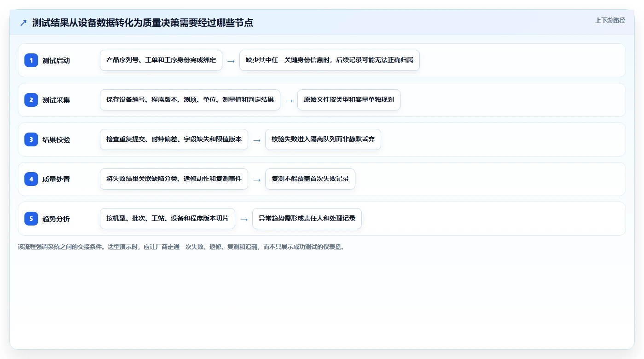Viewport: 644px width, 359px height.
Task: Click the arrow in the 测试采集 row
Action: point(289,100)
